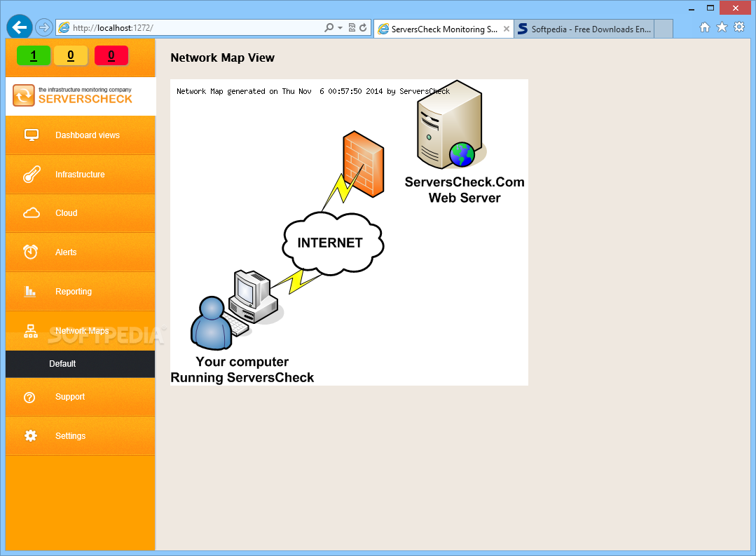Click the INTERNET cloud on map
The image size is (756, 556).
pyautogui.click(x=332, y=243)
